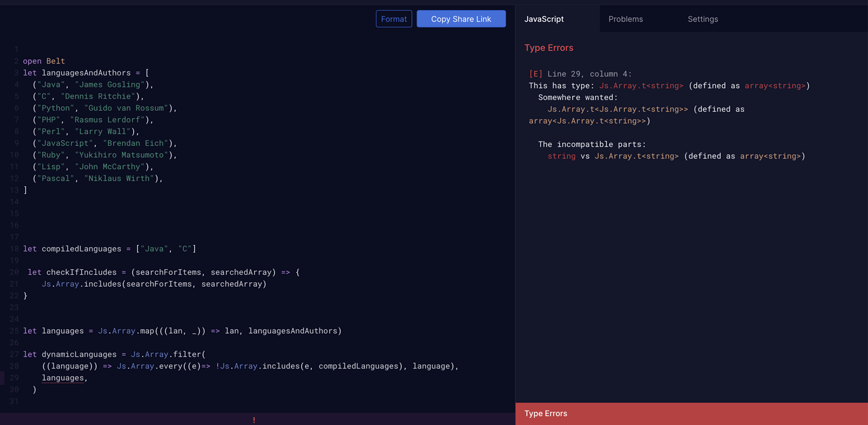
Task: Click the Copy Share Link button
Action: point(461,19)
